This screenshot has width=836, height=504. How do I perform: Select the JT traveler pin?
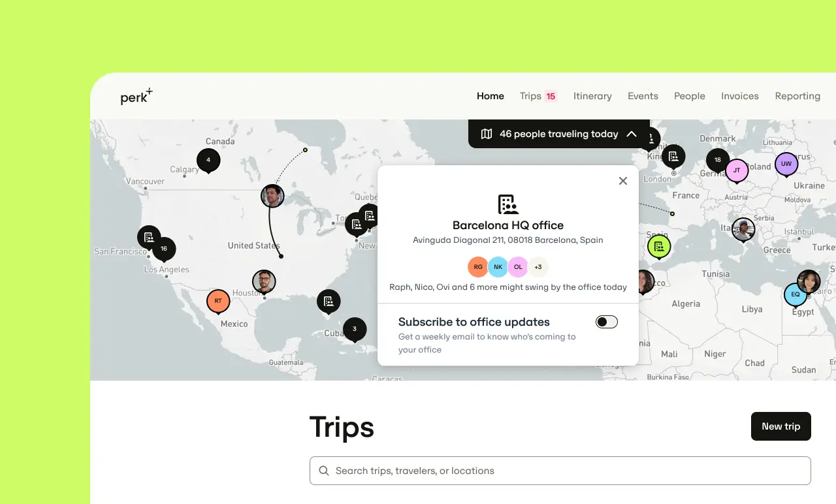[x=737, y=171]
